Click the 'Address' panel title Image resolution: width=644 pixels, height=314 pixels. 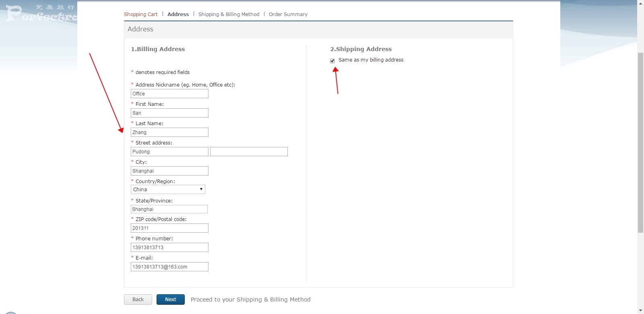point(140,29)
